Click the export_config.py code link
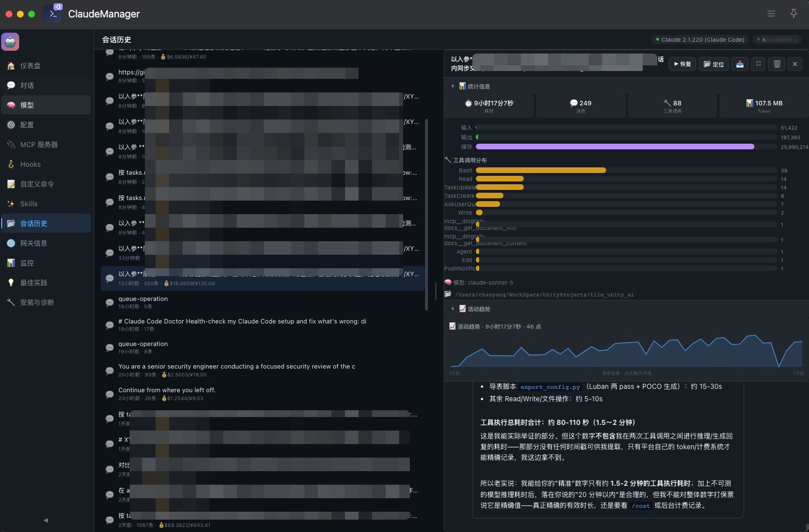This screenshot has width=809, height=532. [x=550, y=387]
